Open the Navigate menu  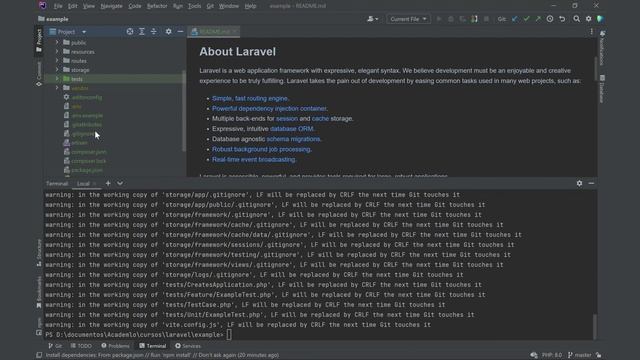(x=111, y=6)
